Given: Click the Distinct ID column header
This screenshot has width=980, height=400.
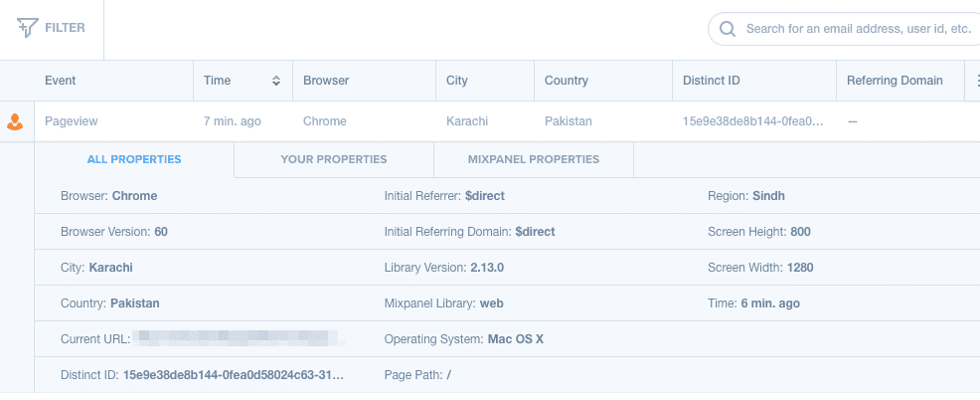Looking at the screenshot, I should pos(711,81).
